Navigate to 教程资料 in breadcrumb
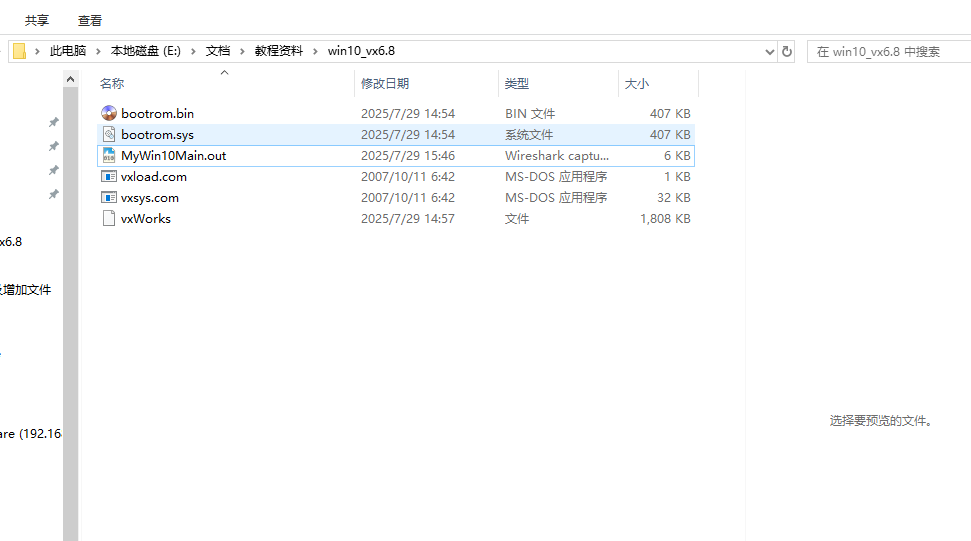 (279, 51)
